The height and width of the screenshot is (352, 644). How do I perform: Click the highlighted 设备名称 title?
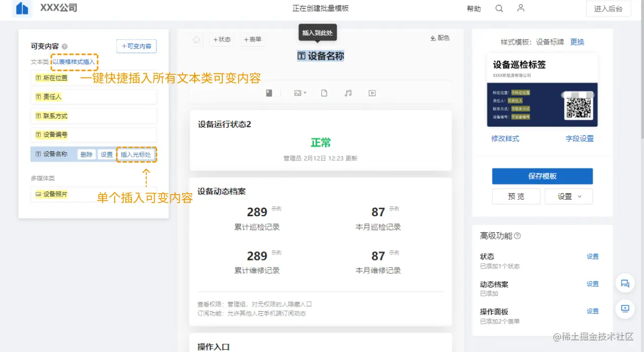coord(321,56)
